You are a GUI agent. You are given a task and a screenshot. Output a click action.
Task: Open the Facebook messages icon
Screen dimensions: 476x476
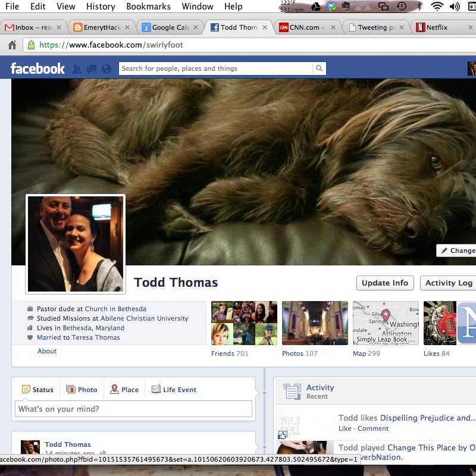coord(92,69)
